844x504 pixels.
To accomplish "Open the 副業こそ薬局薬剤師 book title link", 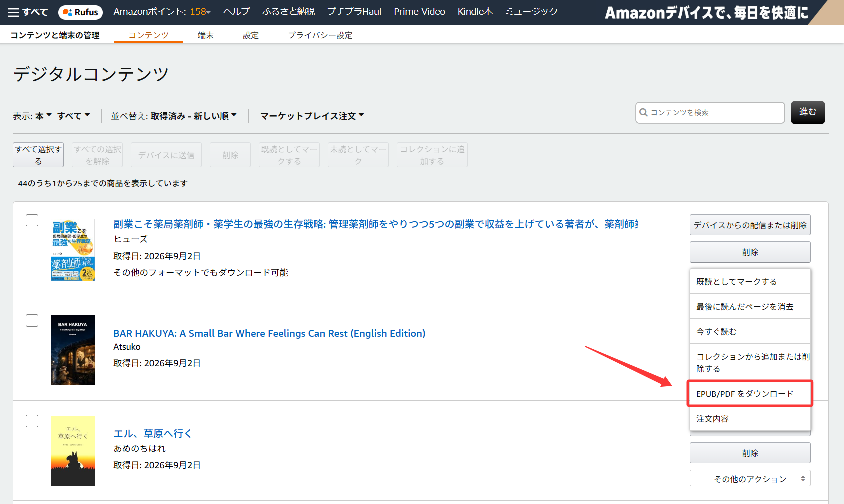I will click(x=375, y=224).
